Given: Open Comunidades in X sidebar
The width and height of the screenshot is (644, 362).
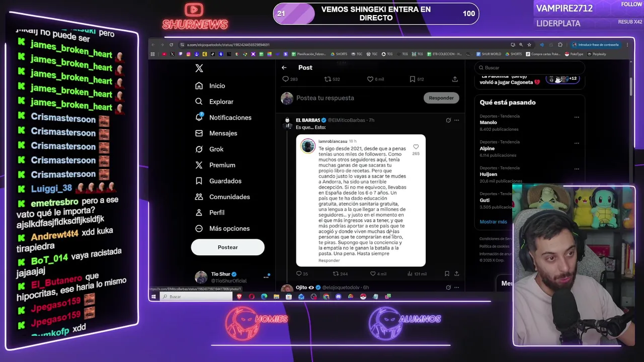Looking at the screenshot, I should point(222,197).
